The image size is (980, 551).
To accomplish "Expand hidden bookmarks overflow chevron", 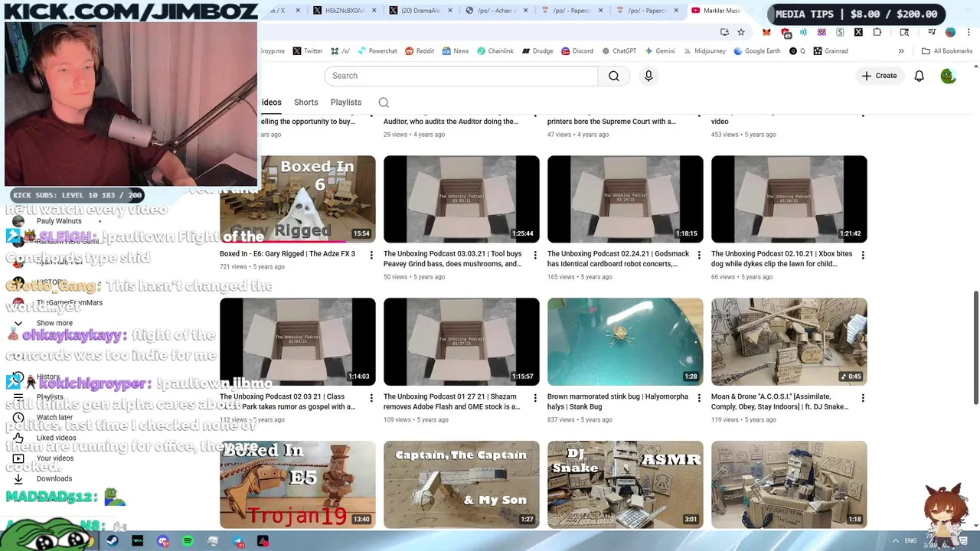I will coord(901,51).
